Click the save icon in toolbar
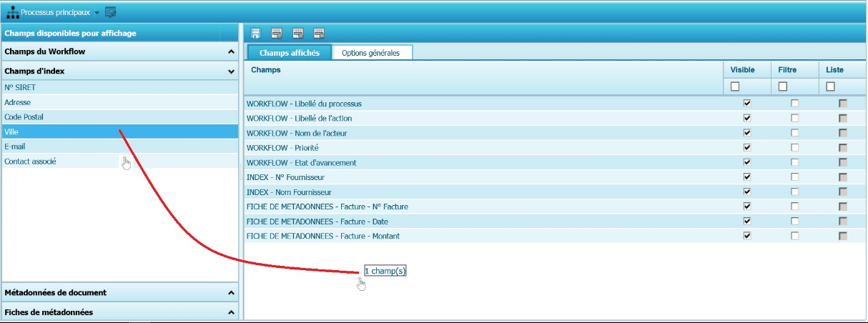The width and height of the screenshot is (868, 323). pos(256,34)
